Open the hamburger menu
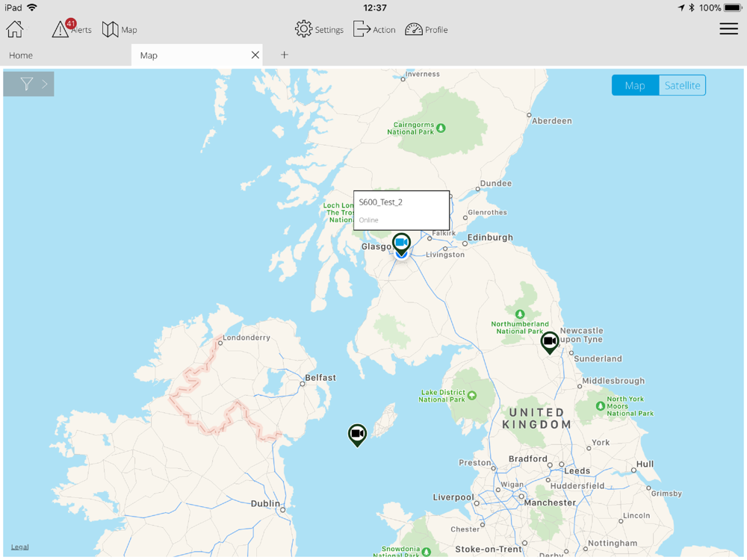This screenshot has height=560, width=747. [728, 29]
